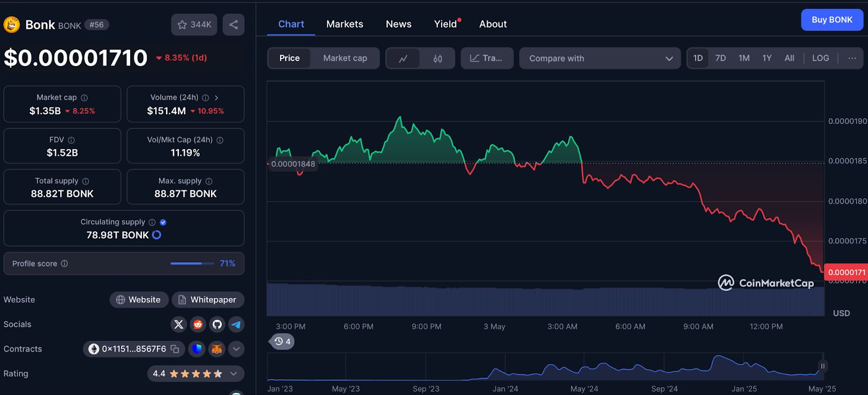Open the GitHub social link
868x395 pixels.
217,325
